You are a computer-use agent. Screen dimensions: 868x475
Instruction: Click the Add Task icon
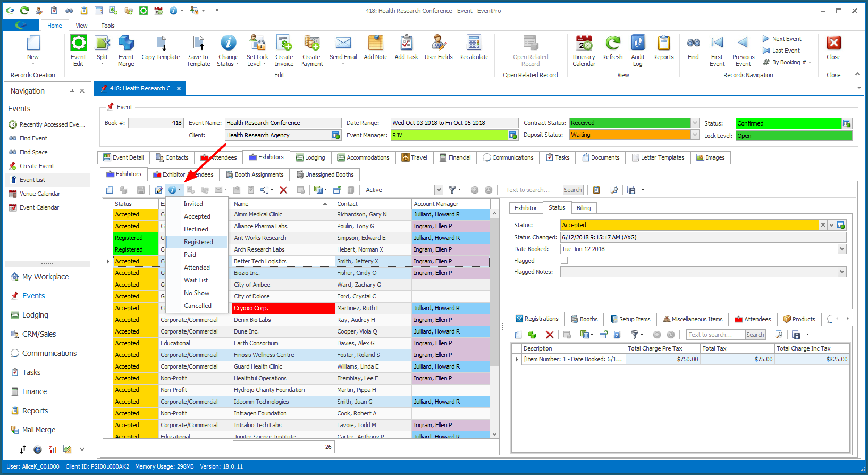pos(407,48)
